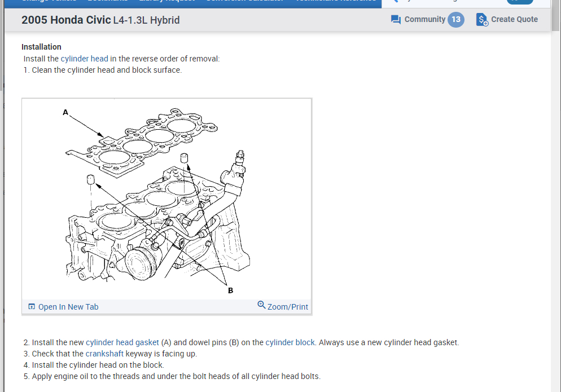The width and height of the screenshot is (561, 392).
Task: Open Zoom/Print for the diagram
Action: click(x=288, y=307)
